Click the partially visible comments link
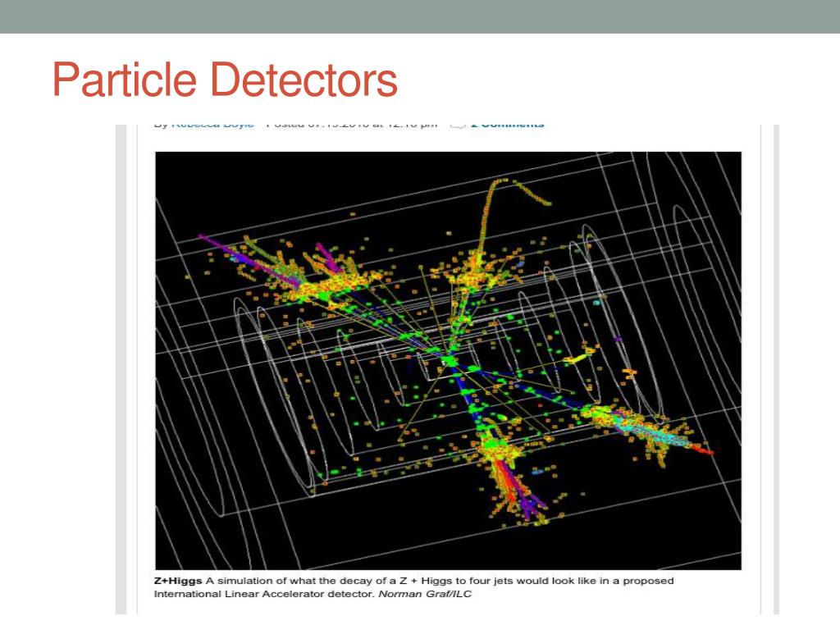The width and height of the screenshot is (840, 630). coord(507,126)
